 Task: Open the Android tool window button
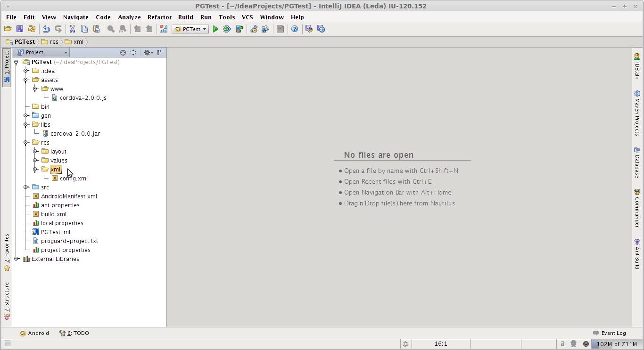pyautogui.click(x=34, y=333)
